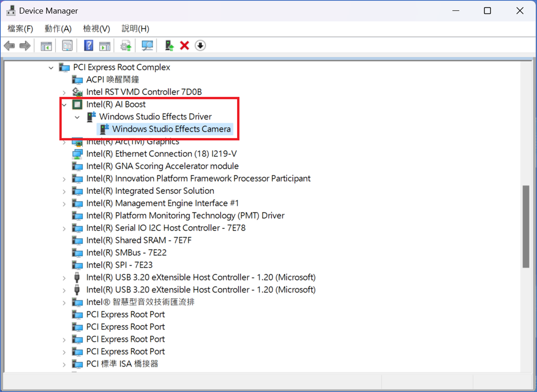Viewport: 537px width, 392px height.
Task: Click the red X Uninstall device icon
Action: tap(185, 46)
